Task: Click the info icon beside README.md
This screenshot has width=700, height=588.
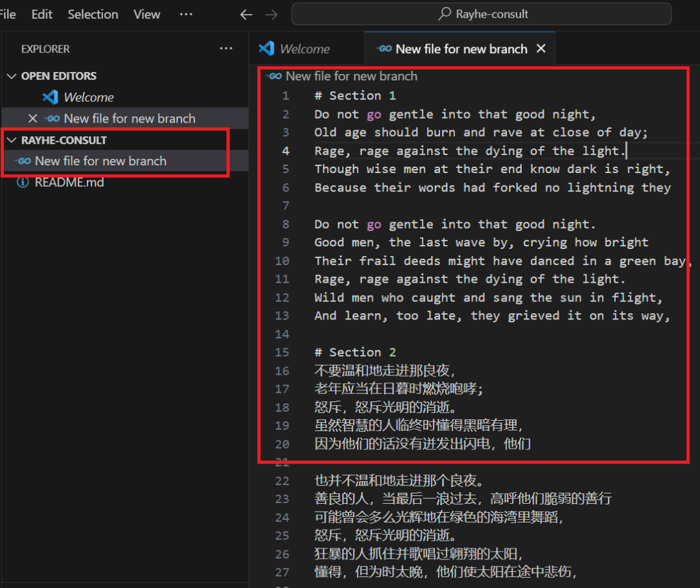Action: 23,182
